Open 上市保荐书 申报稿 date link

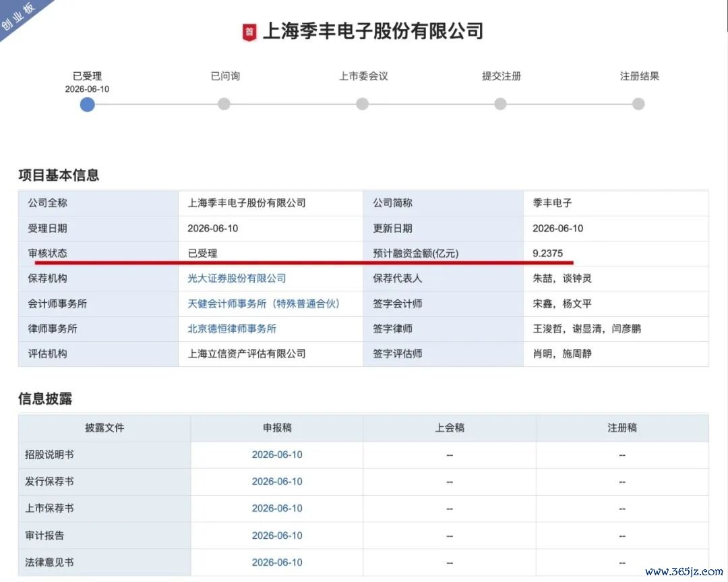tap(277, 508)
